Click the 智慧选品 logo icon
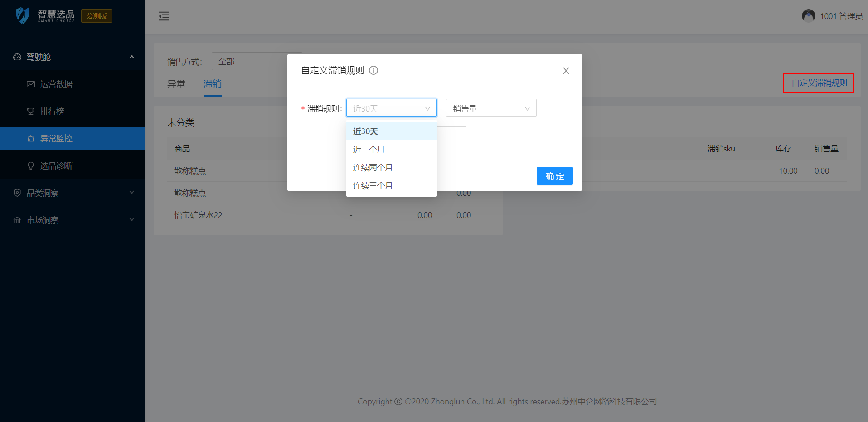Image resolution: width=868 pixels, height=422 pixels. coord(23,15)
